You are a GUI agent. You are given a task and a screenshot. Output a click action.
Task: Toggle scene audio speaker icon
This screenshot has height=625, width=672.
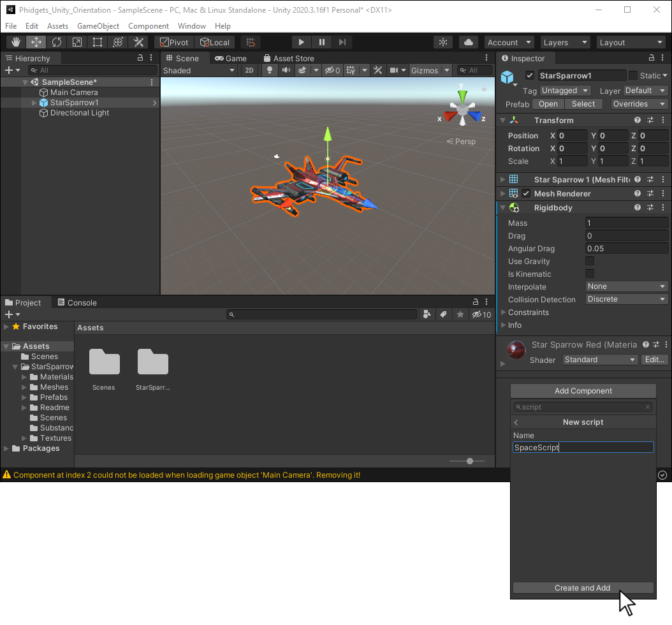tap(286, 70)
